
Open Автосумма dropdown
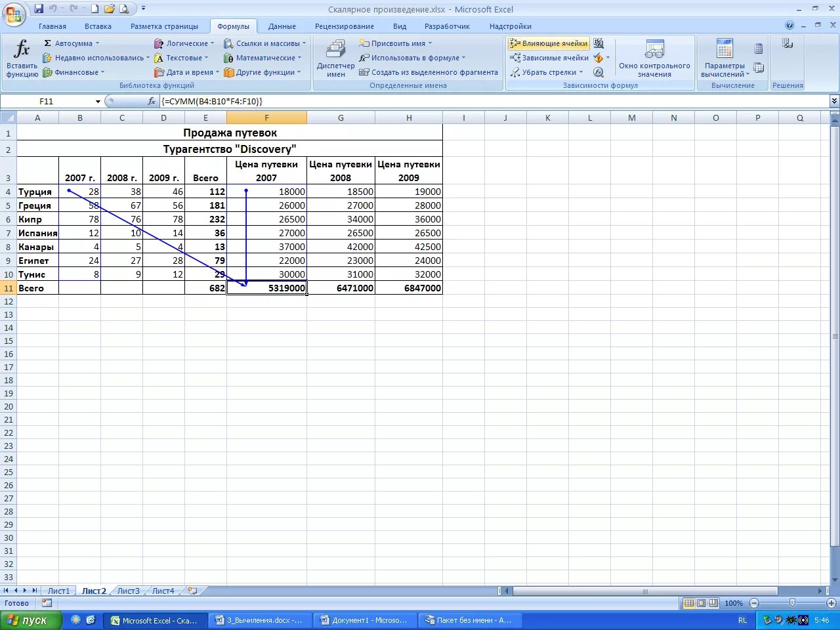71,43
